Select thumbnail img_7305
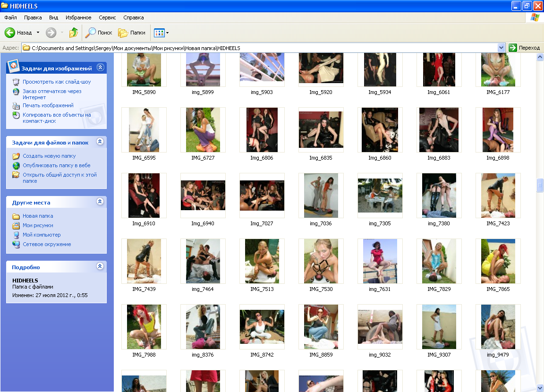 point(380,196)
